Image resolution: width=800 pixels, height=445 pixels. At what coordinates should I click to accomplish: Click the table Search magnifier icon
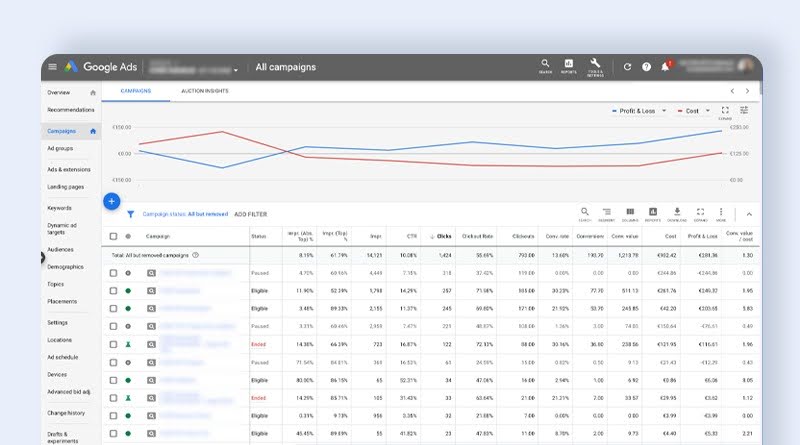[x=585, y=214]
